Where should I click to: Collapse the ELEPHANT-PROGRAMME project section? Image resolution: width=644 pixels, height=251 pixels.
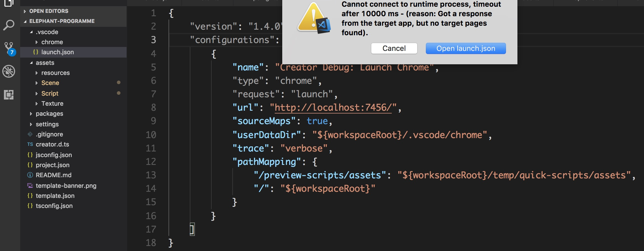62,21
